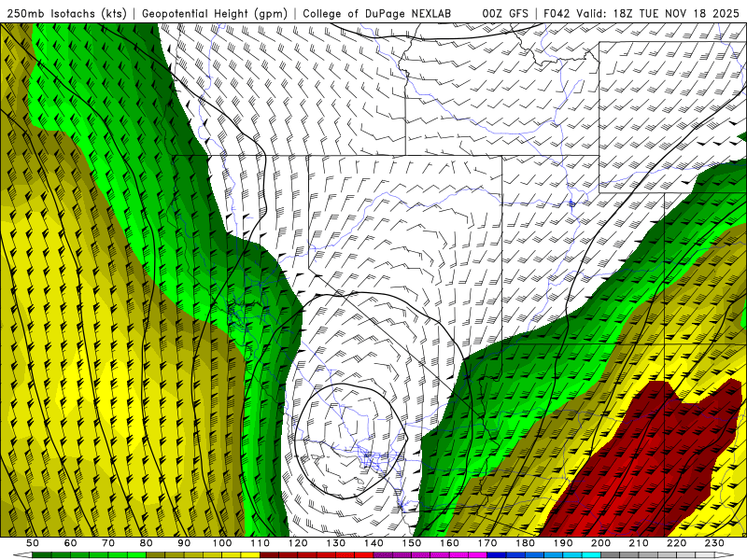Click the 130 knot label on the color scale
Viewport: 747px width, 560px height.
tap(336, 543)
